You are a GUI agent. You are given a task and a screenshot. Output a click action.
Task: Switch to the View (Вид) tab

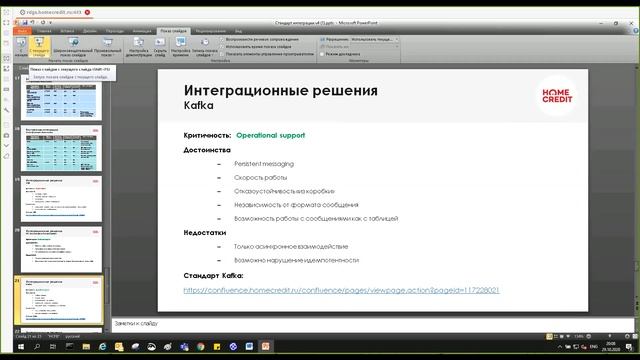coord(238,31)
